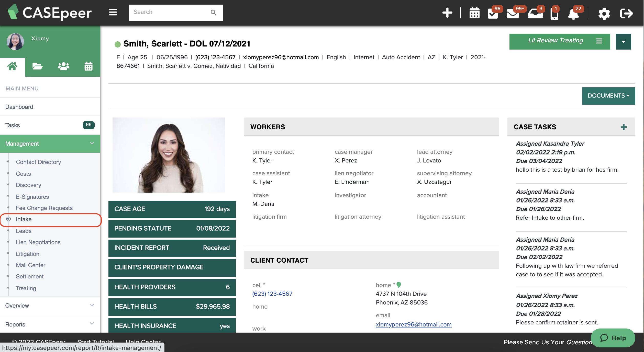Open the messages envelope icon with 99+ badge
Screen dimensions: 644x352
pyautogui.click(x=513, y=14)
